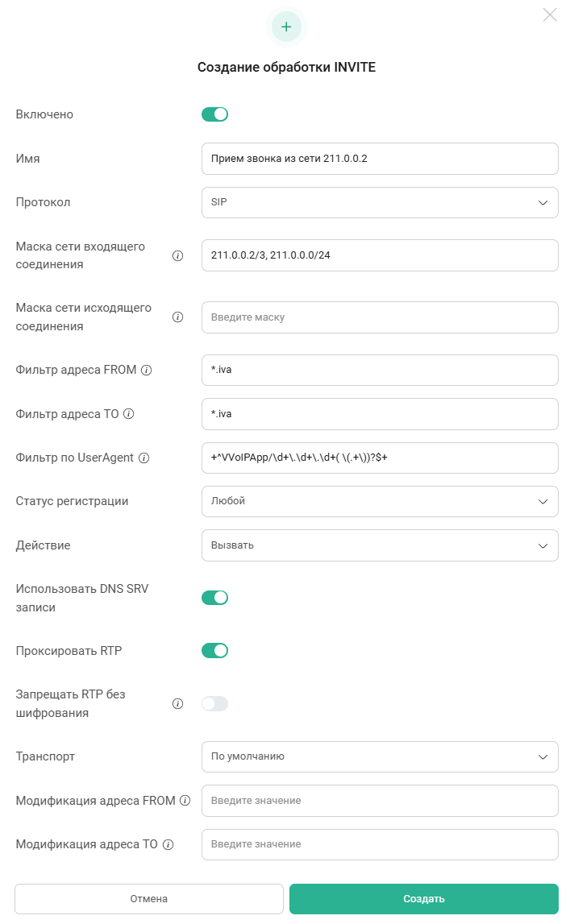Close the dialog with the X icon

click(x=550, y=15)
